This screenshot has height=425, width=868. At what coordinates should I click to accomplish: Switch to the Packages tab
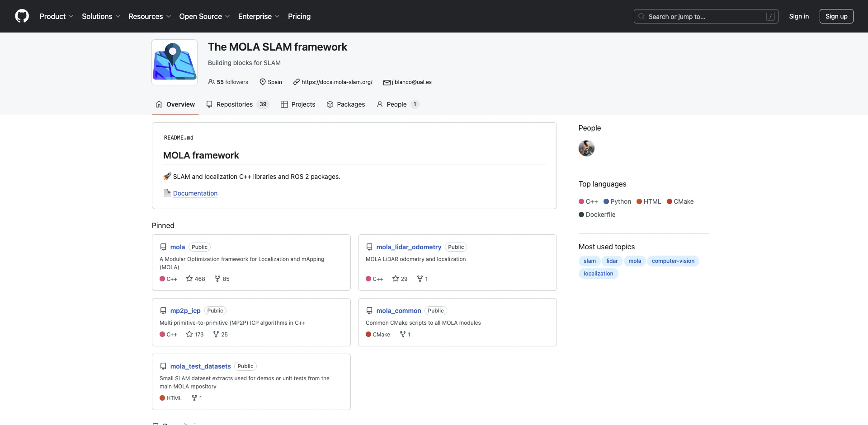click(346, 104)
